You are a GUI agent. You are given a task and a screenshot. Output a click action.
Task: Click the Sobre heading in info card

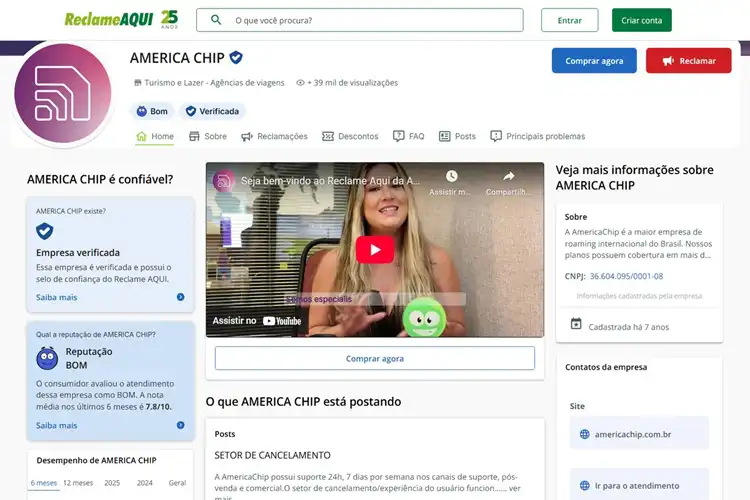575,217
